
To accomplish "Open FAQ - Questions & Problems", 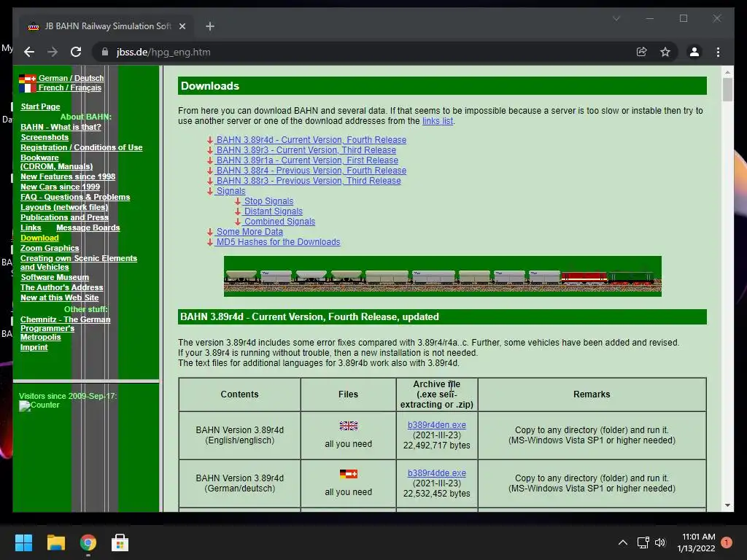I will tap(75, 197).
